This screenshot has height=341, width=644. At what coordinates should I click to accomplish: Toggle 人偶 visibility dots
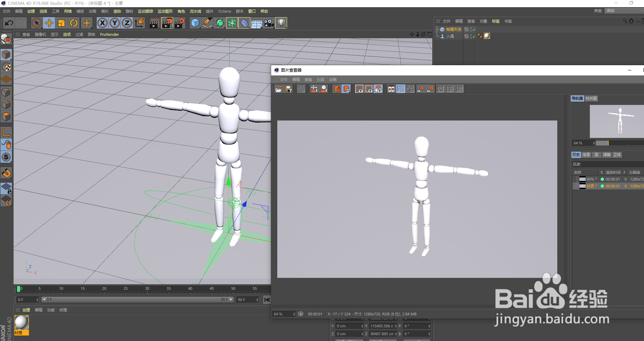click(471, 36)
